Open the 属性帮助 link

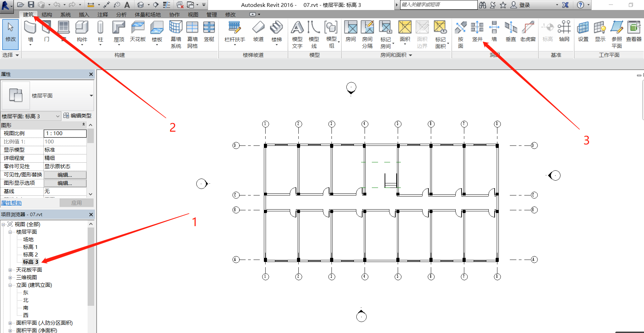tap(11, 203)
